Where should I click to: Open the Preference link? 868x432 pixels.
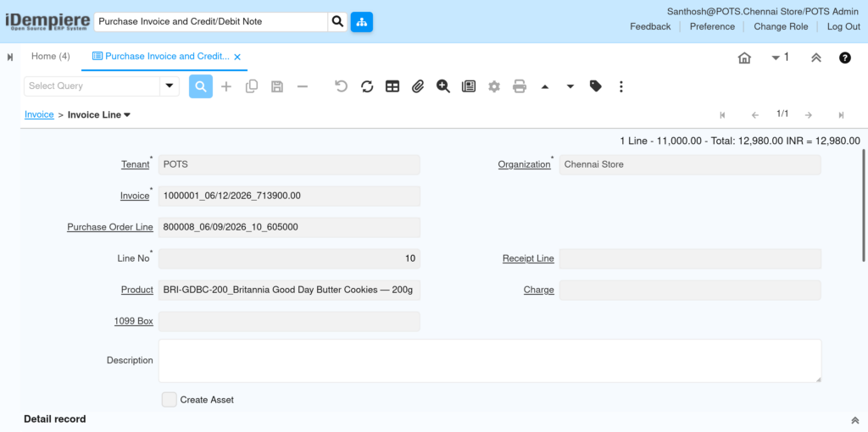tap(712, 26)
